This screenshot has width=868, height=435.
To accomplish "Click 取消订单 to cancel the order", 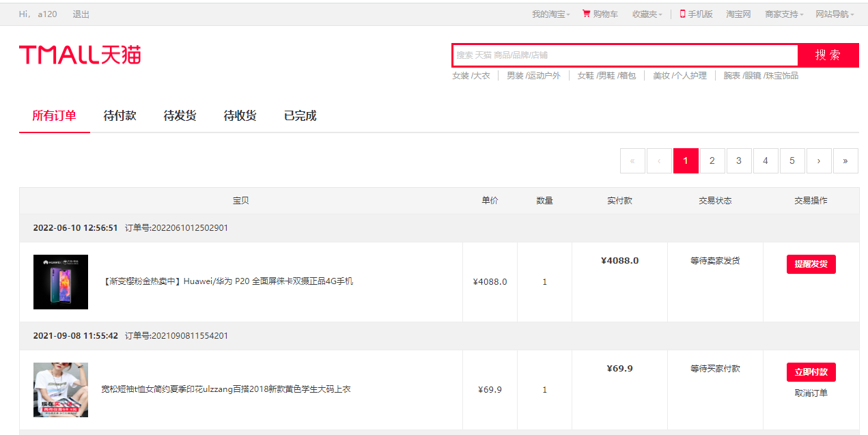I will (811, 393).
